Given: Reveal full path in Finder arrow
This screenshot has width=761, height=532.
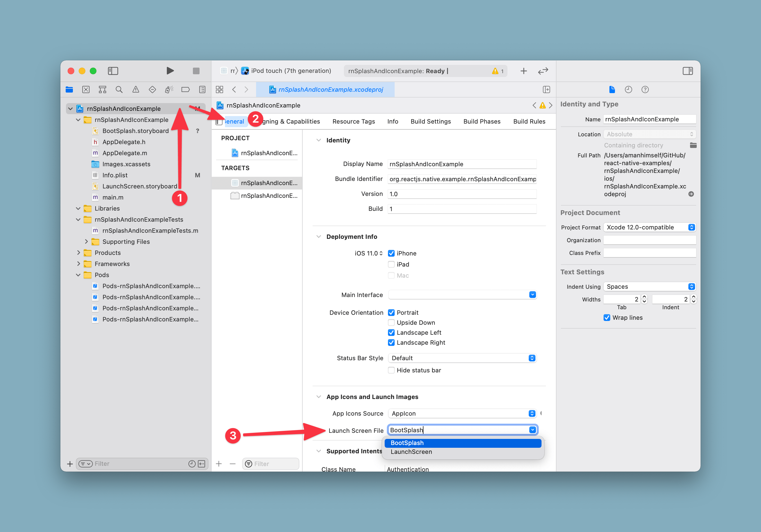Looking at the screenshot, I should (691, 194).
